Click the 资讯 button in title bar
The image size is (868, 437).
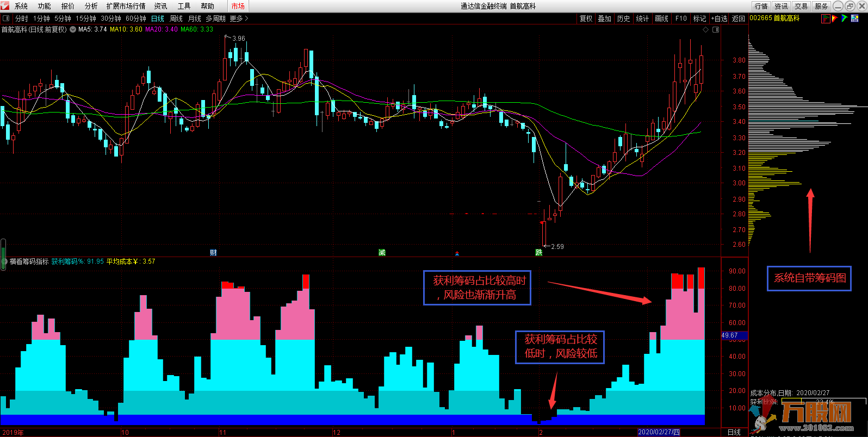(x=782, y=6)
